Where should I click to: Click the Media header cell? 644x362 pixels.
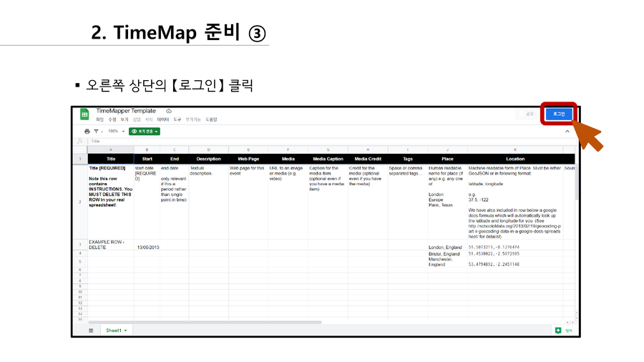pyautogui.click(x=288, y=159)
